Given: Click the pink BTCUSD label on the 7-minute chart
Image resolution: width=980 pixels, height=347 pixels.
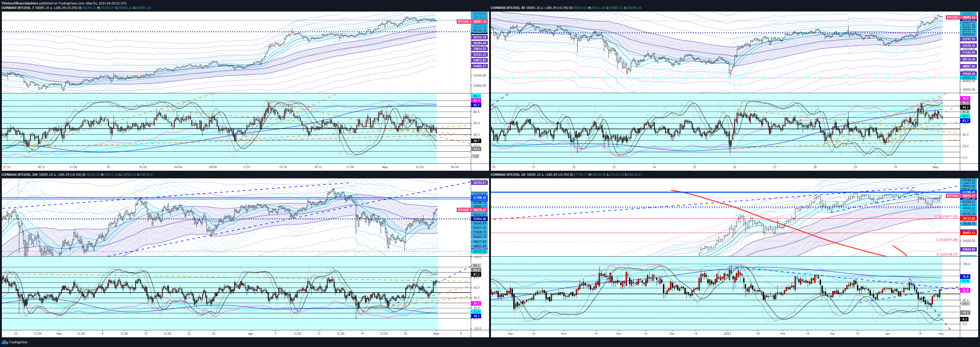Looking at the screenshot, I should 463,22.
